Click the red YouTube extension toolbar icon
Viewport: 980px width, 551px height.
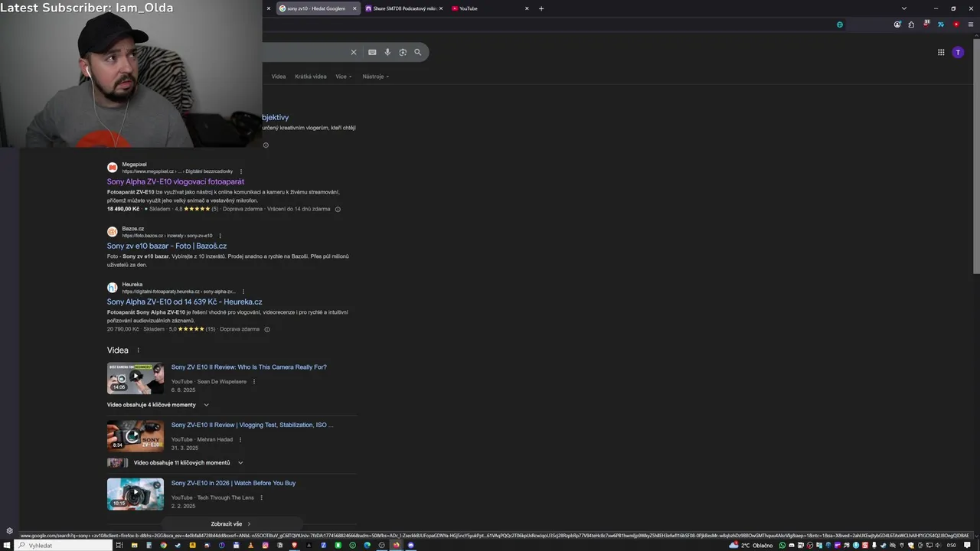956,24
